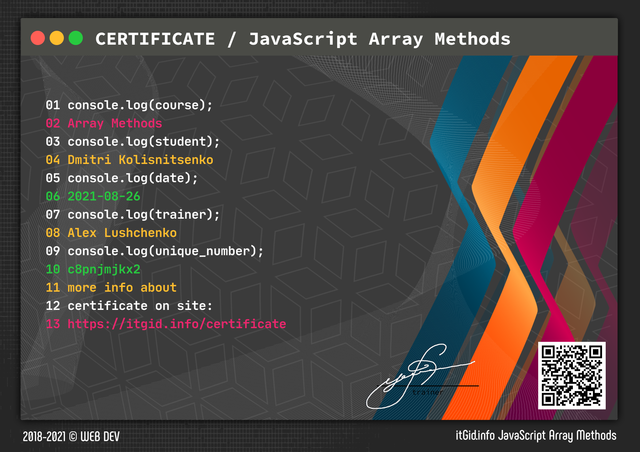Click the trainer's handwritten signature

point(421,376)
